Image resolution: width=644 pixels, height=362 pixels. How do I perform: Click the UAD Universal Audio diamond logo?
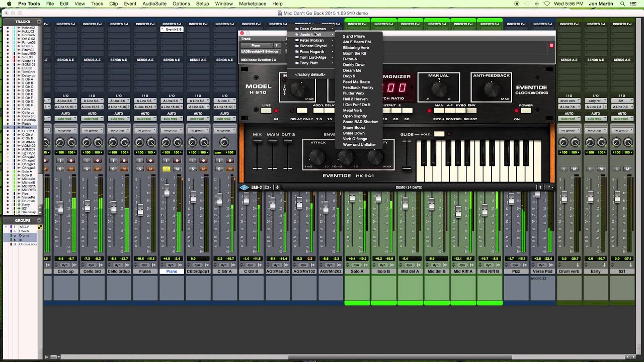tap(244, 188)
